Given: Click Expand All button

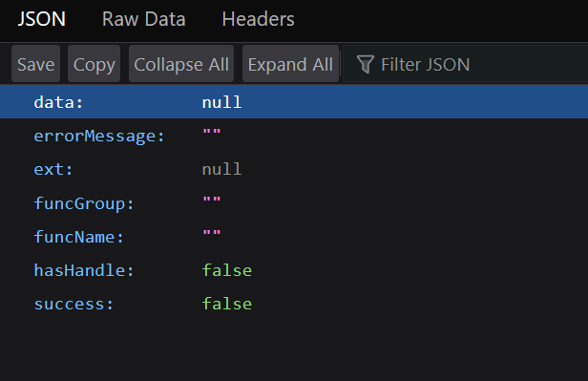Looking at the screenshot, I should 290,64.
